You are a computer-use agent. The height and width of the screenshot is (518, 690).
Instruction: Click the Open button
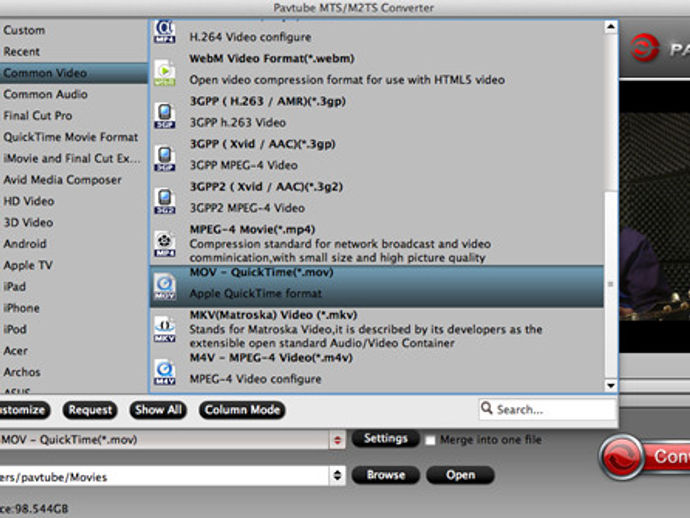(x=460, y=475)
